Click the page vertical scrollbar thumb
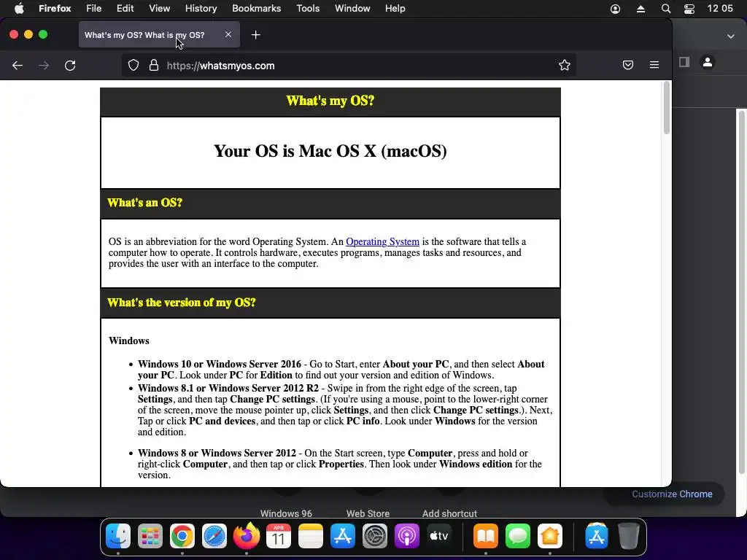 [667, 108]
